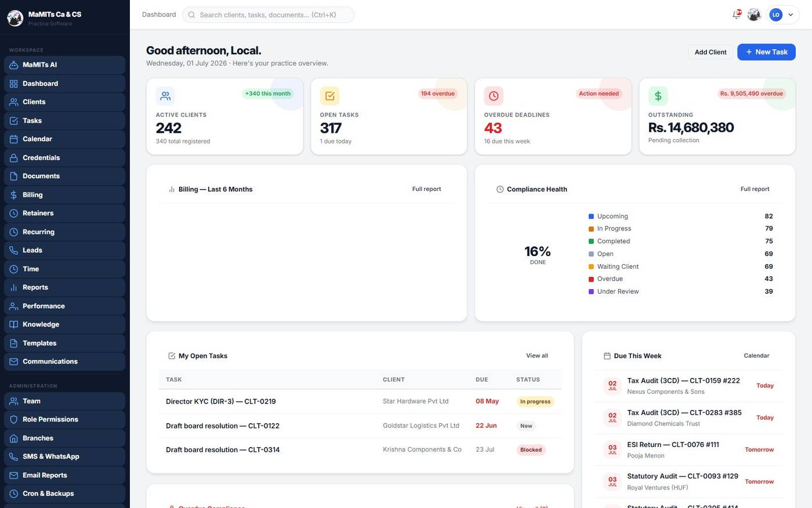Select Dashboard in sidebar
This screenshot has height=508, width=812.
click(x=65, y=84)
